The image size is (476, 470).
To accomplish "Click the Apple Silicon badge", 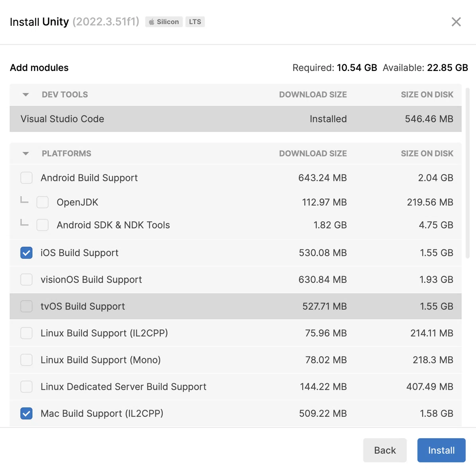I will click(164, 22).
